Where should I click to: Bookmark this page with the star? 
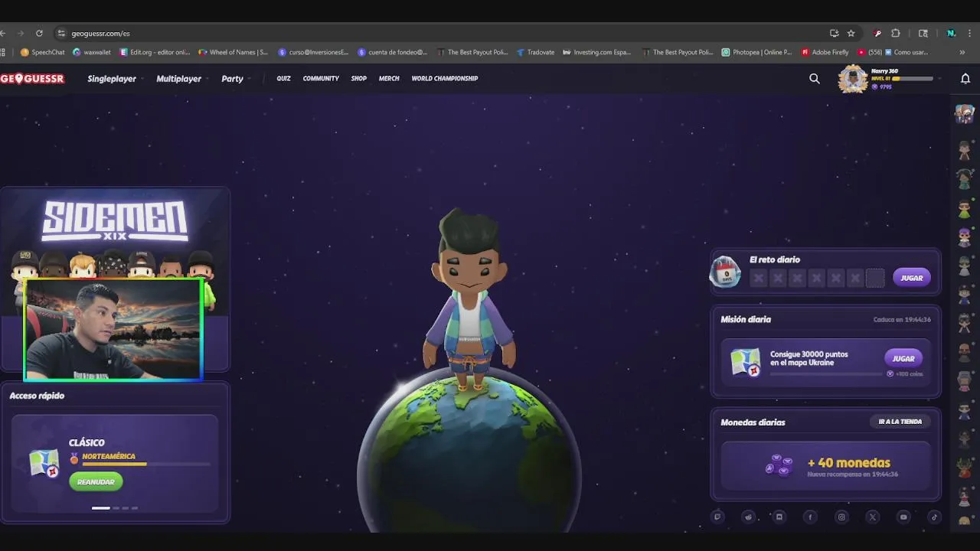(x=851, y=33)
